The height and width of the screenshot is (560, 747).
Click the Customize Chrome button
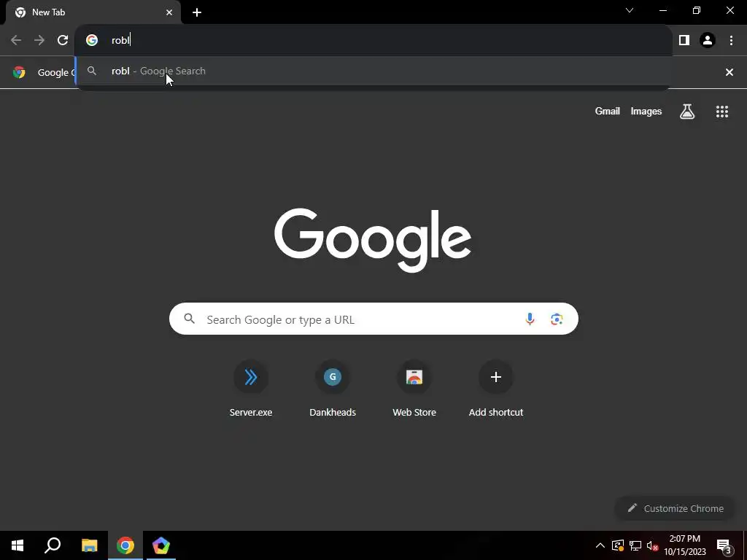(676, 508)
